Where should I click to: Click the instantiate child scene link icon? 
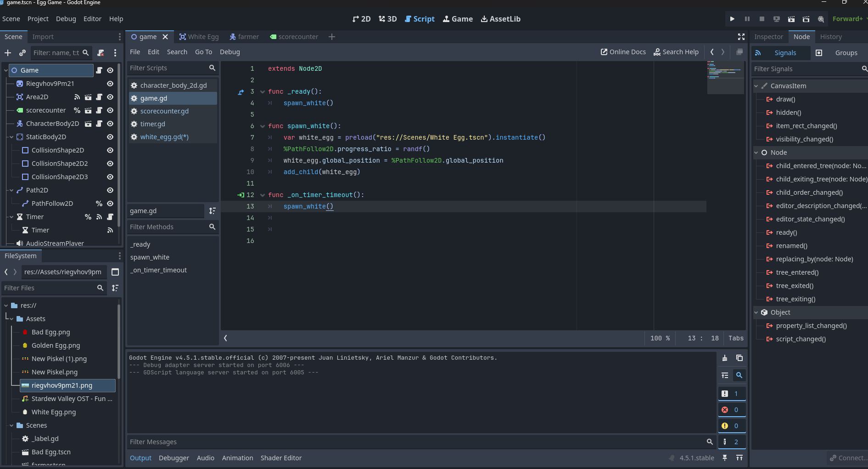point(22,53)
